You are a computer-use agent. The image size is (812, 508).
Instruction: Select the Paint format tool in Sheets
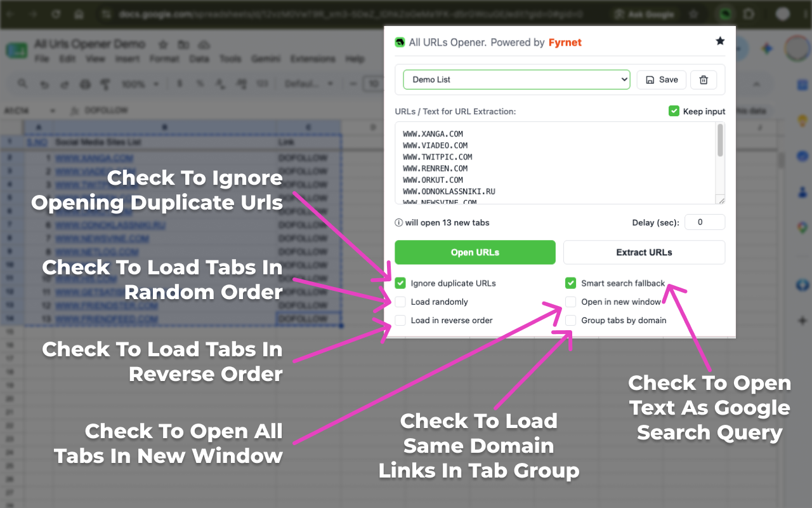click(x=105, y=84)
